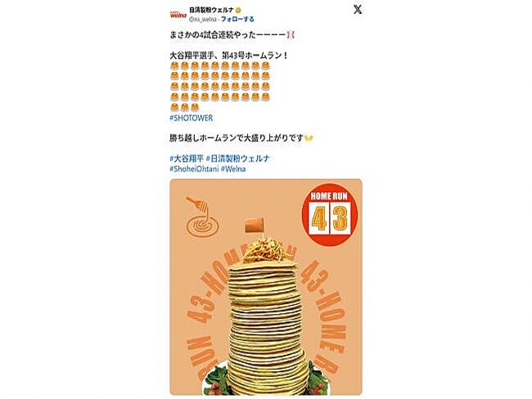This screenshot has height=399, width=532.
Task: Click the 第43号ホームラン text line
Action: point(228,56)
